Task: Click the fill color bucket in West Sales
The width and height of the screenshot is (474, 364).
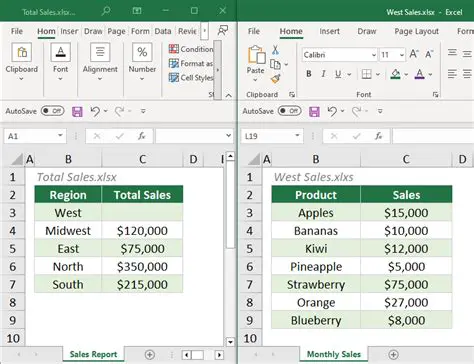Action: (395, 74)
